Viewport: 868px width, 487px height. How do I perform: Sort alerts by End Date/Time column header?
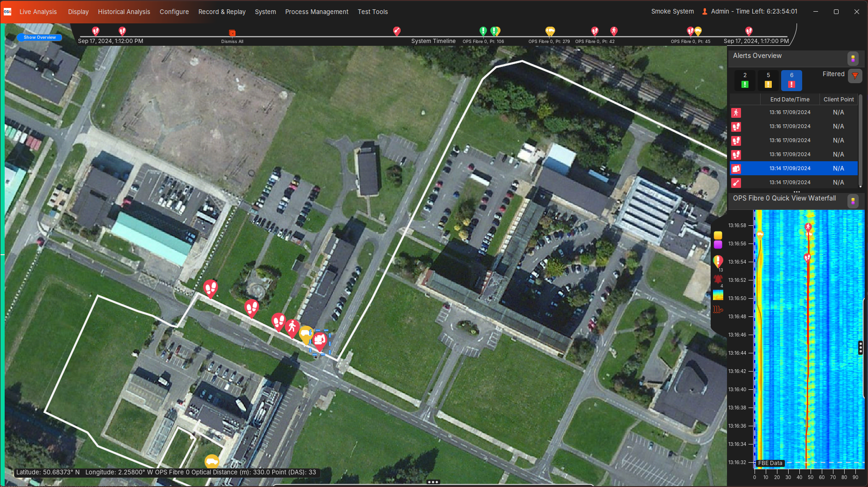click(790, 100)
